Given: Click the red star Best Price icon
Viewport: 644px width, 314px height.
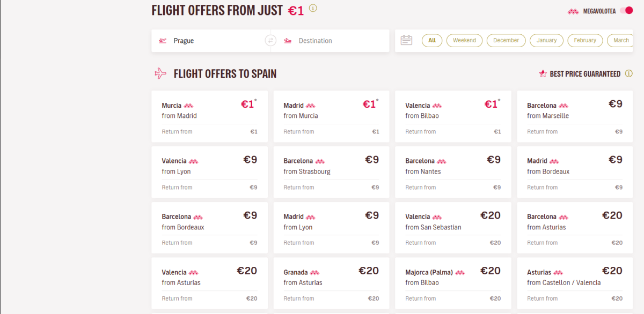Looking at the screenshot, I should pyautogui.click(x=543, y=74).
